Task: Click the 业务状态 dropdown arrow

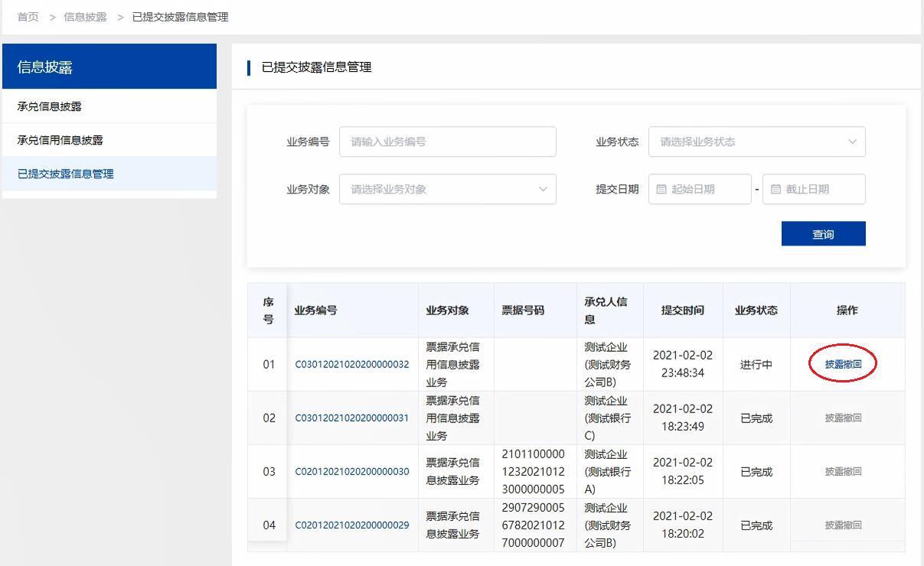Action: tap(851, 141)
